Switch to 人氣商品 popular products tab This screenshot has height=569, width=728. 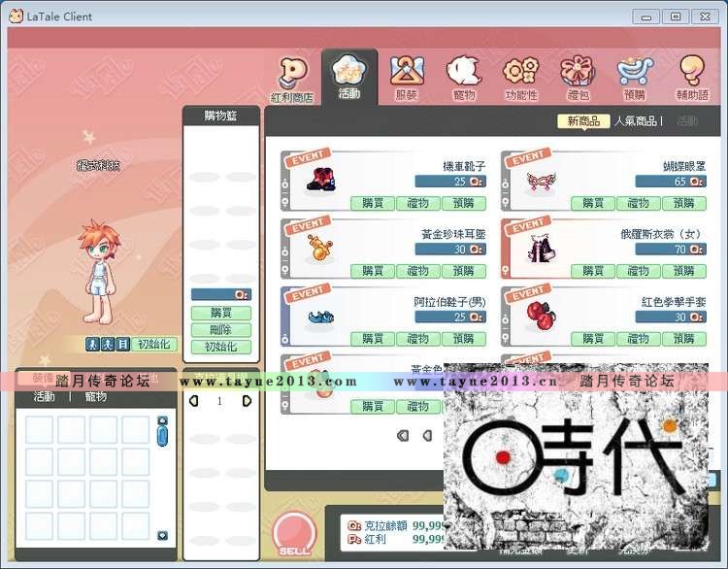(x=636, y=121)
